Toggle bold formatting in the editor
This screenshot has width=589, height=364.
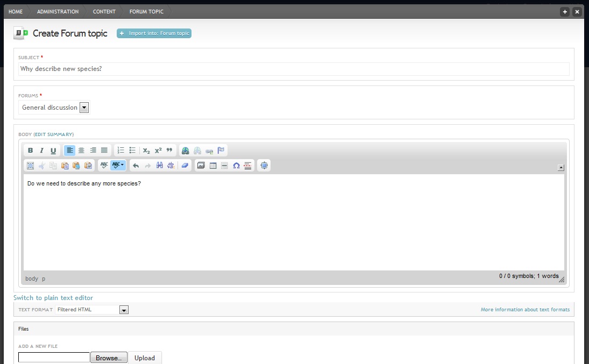(x=31, y=150)
